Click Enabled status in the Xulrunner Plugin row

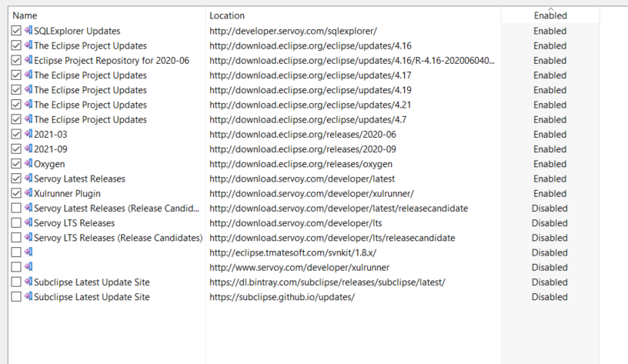pos(550,193)
